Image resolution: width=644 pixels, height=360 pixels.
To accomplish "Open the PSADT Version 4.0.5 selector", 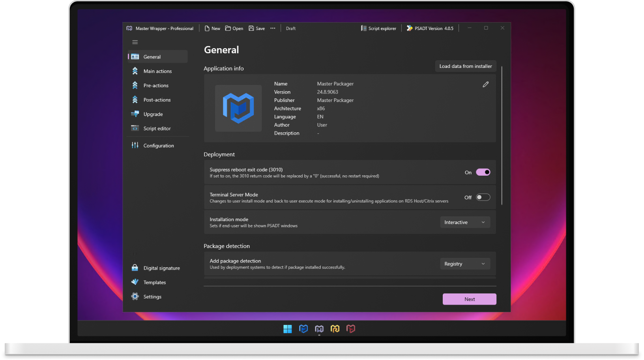I will (x=430, y=28).
